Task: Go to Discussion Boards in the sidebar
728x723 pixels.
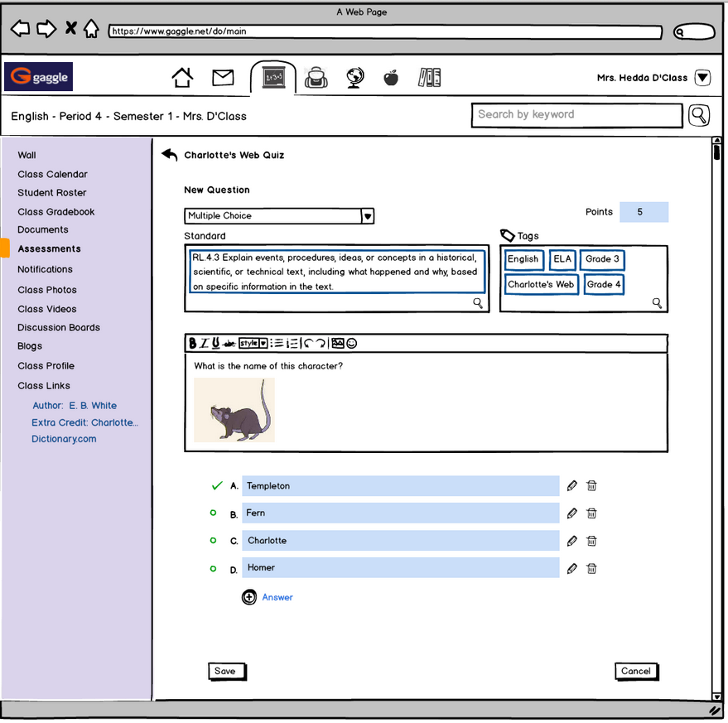Action: (x=59, y=328)
